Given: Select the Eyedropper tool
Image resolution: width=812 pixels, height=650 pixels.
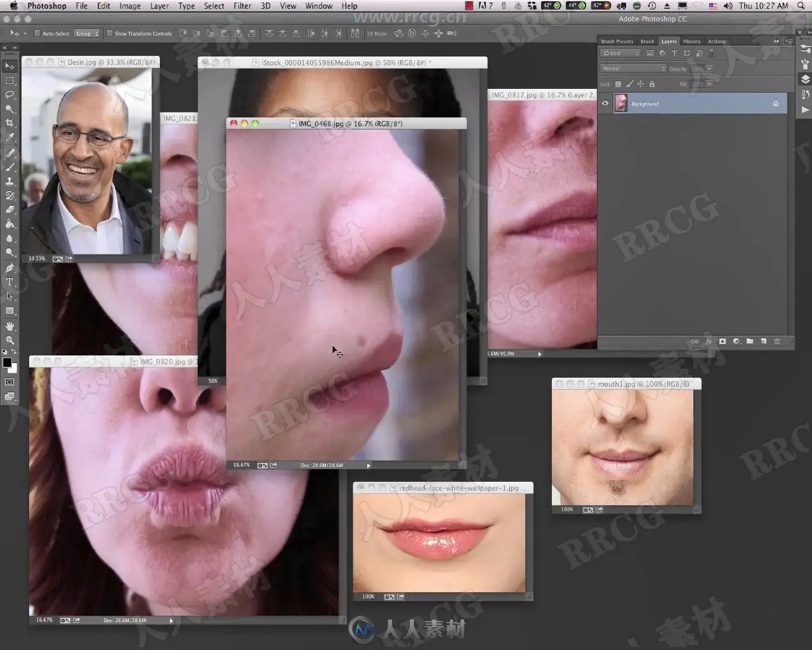Looking at the screenshot, I should 10,136.
